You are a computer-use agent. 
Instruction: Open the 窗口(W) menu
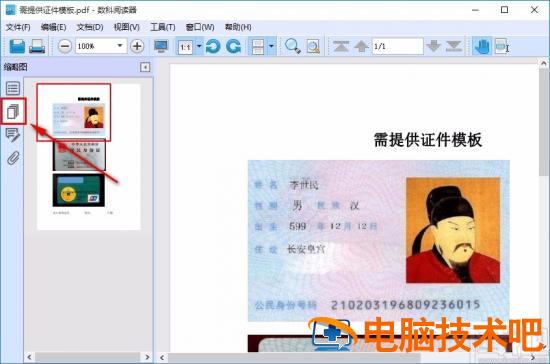point(200,27)
